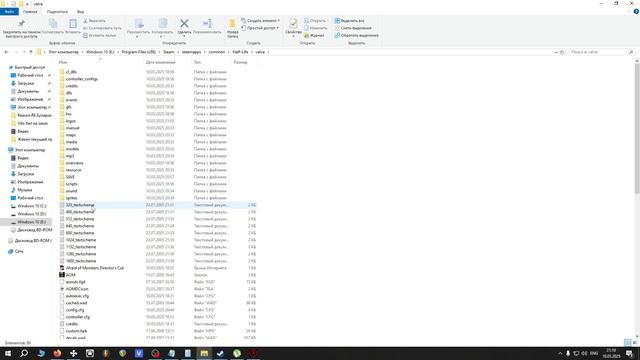Open taskbar search magnifier

click(x=24, y=353)
